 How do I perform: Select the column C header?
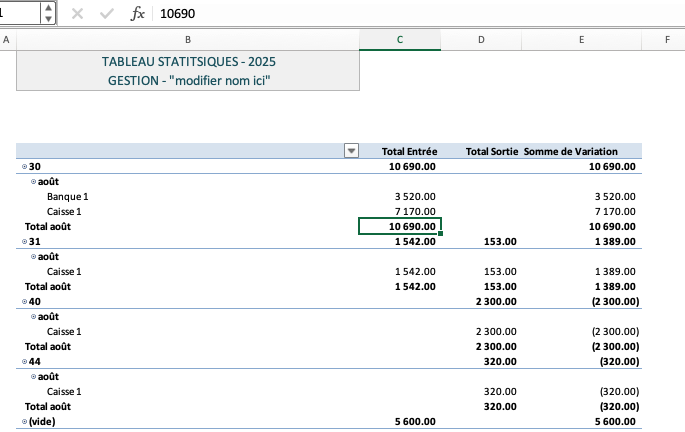[400, 39]
